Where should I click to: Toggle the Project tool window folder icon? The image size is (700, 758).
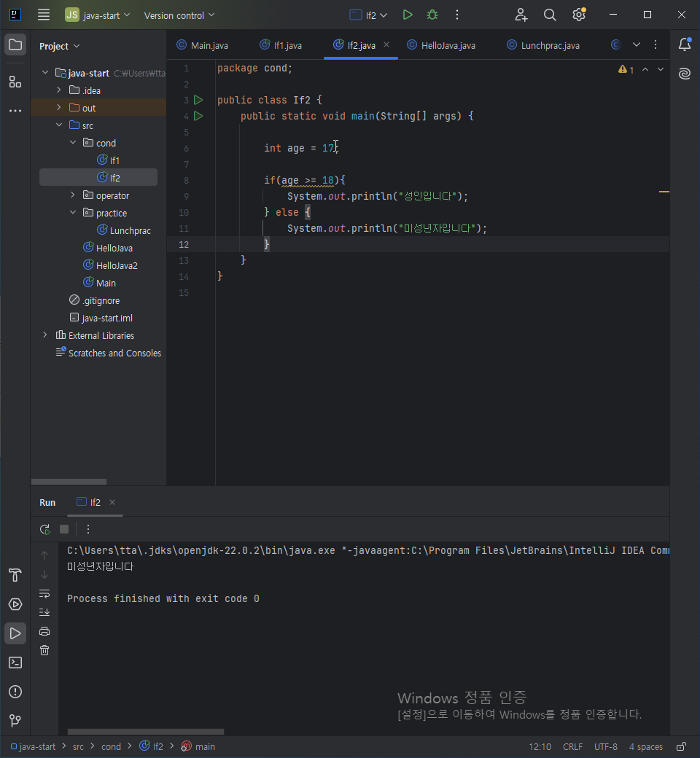pyautogui.click(x=15, y=45)
